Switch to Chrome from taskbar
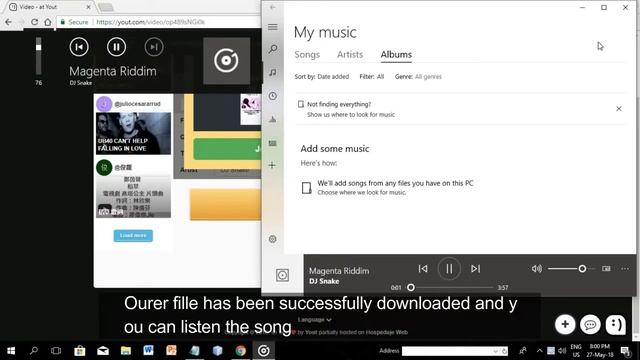The width and height of the screenshot is (640, 360). (240, 351)
